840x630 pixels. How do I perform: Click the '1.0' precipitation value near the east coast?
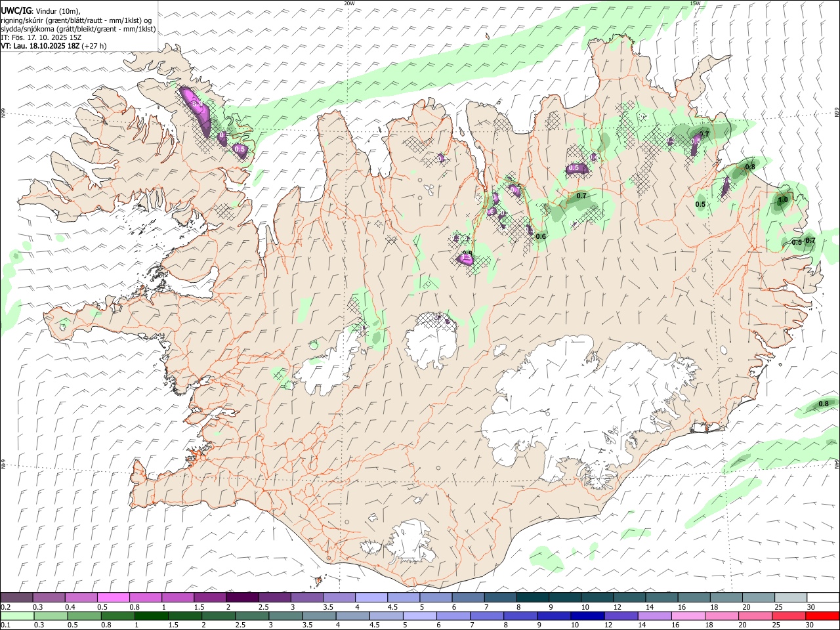click(782, 200)
